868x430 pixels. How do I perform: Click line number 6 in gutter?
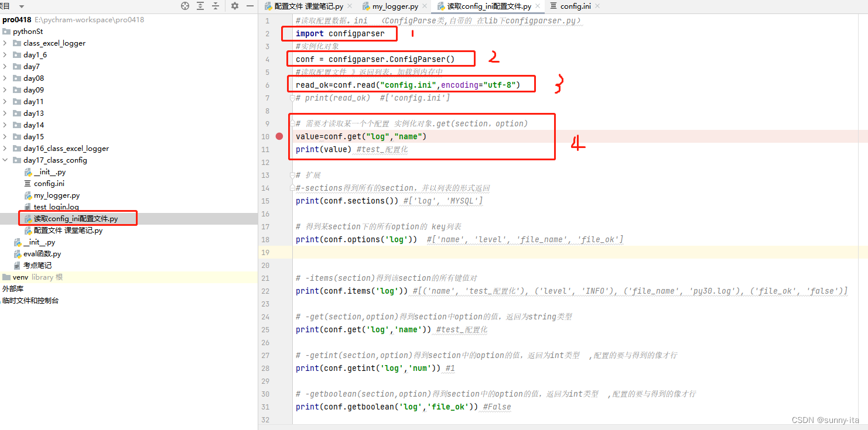click(x=267, y=85)
